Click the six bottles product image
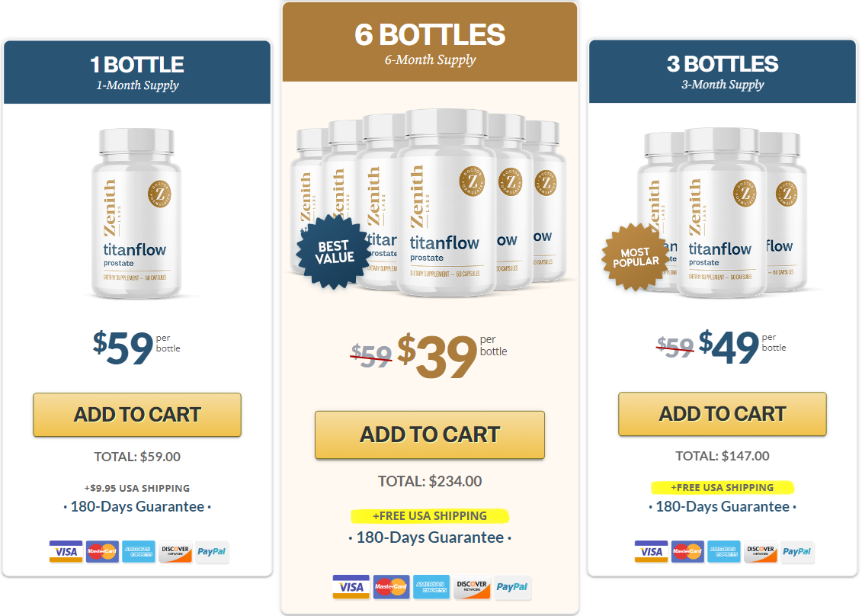The width and height of the screenshot is (862, 616). pos(446,202)
